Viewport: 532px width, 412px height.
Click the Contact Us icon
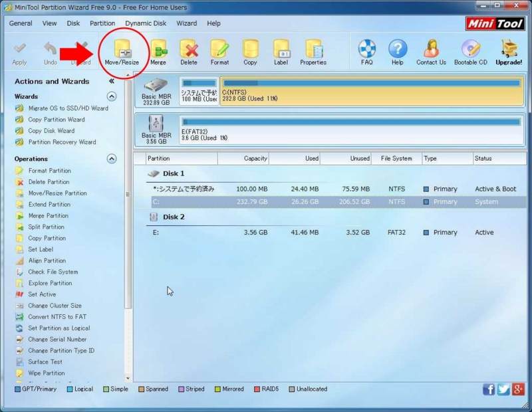pyautogui.click(x=431, y=52)
